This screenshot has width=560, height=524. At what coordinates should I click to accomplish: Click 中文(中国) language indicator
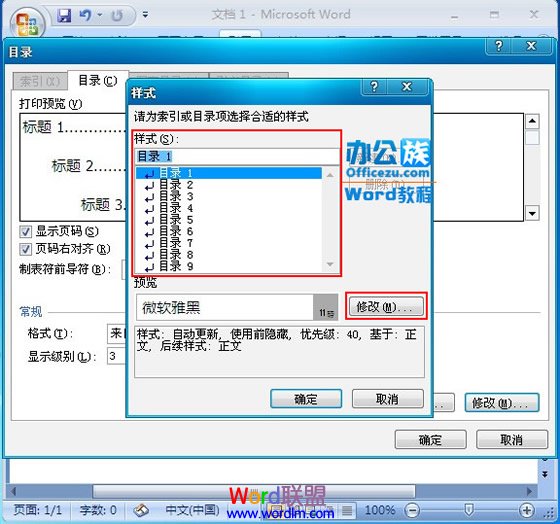click(x=192, y=510)
